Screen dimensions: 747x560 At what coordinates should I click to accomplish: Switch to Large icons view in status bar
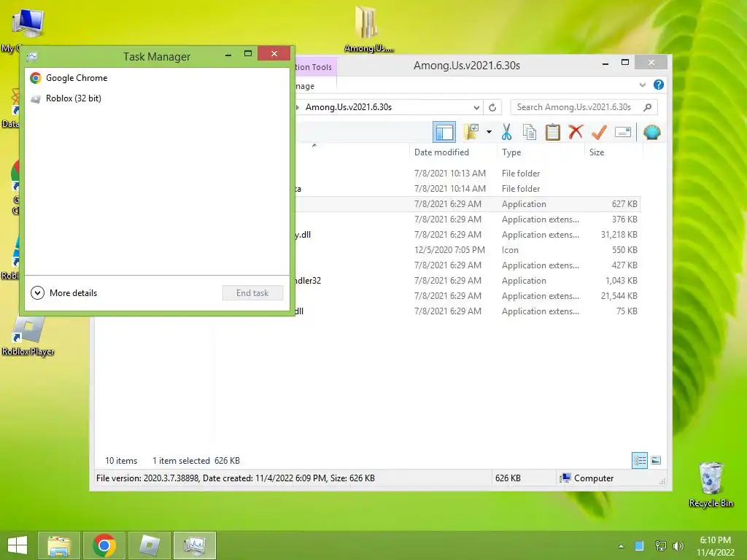point(656,460)
